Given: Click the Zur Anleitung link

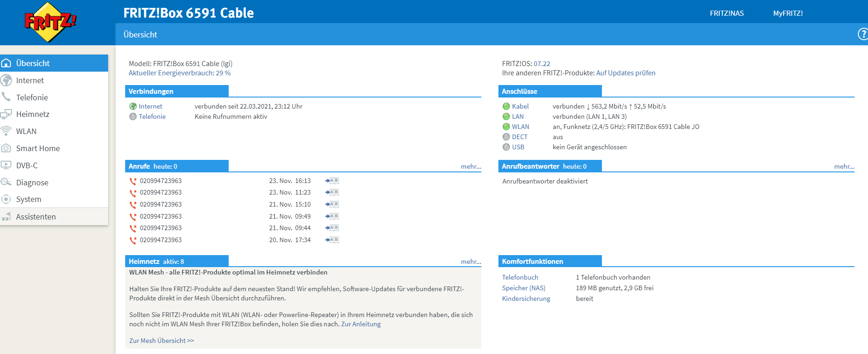Looking at the screenshot, I should pyautogui.click(x=361, y=324).
